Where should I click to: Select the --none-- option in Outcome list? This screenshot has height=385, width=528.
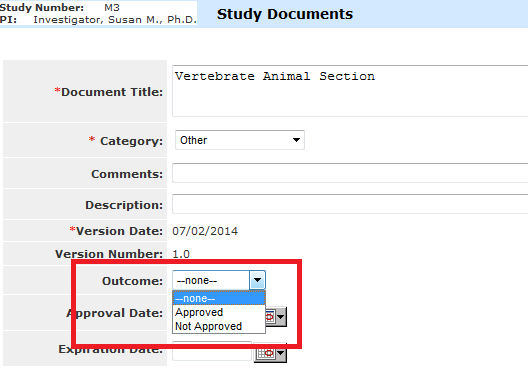coord(219,298)
